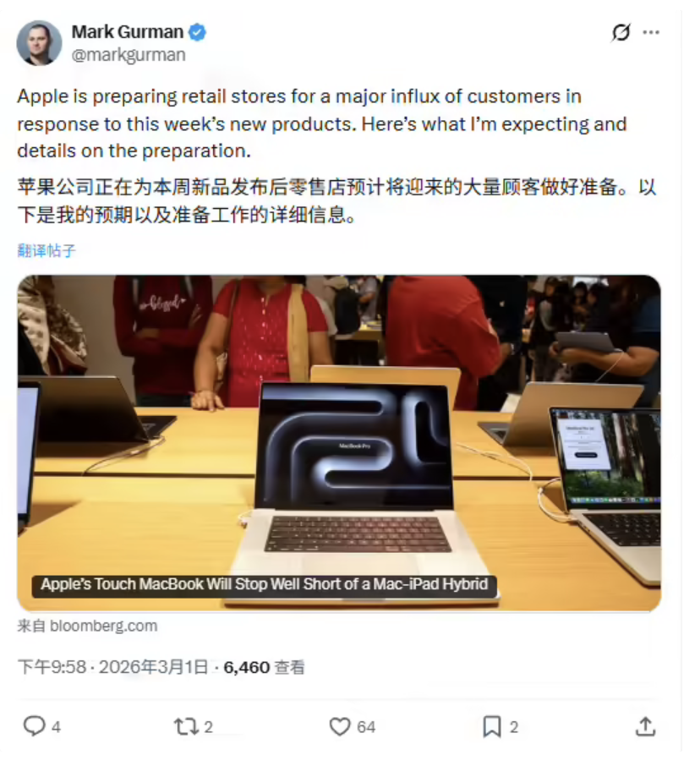The height and width of the screenshot is (766, 700).
Task: Click the blue verified badge
Action: [197, 32]
